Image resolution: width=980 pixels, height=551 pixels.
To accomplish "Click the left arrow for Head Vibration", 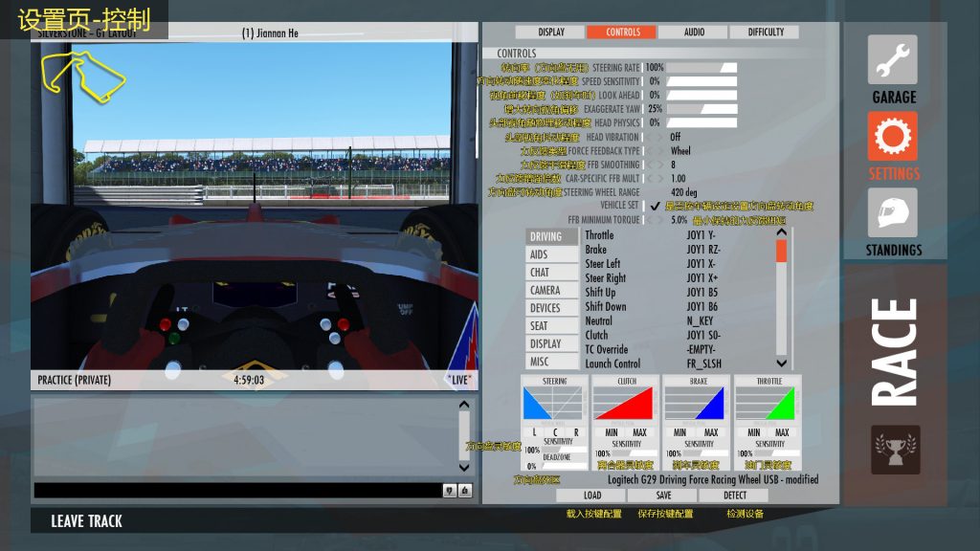I will click(x=650, y=137).
